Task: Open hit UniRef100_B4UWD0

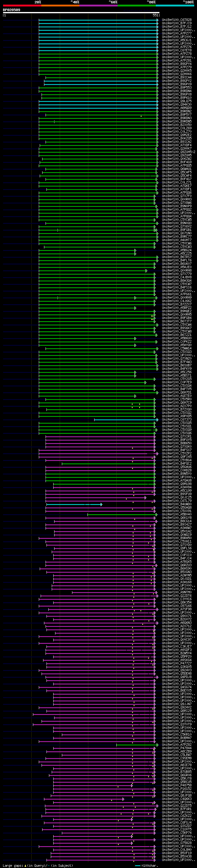Action: tap(177, 504)
